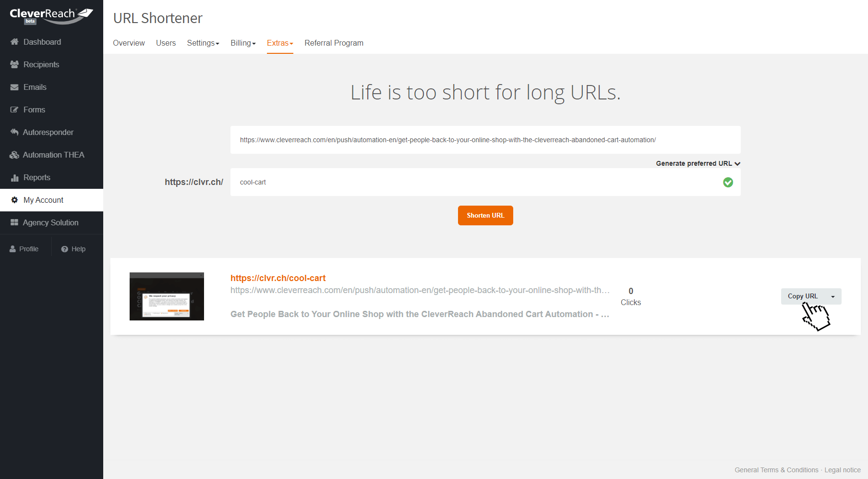Click the 'Get People Back to Your Online Shop' title
This screenshot has width=868, height=479.
pos(420,314)
